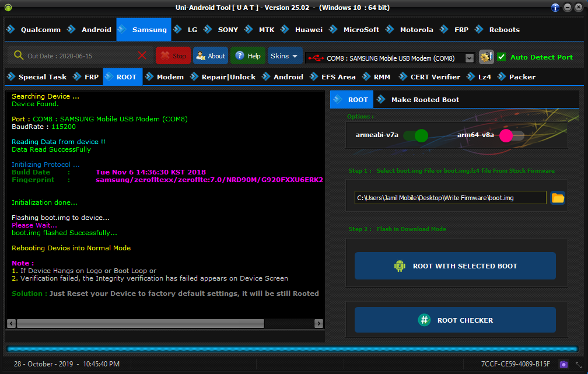Screen dimensions: 588x374
Task: Click ROOT WITH SELECTED BOOT button
Action: 455,266
